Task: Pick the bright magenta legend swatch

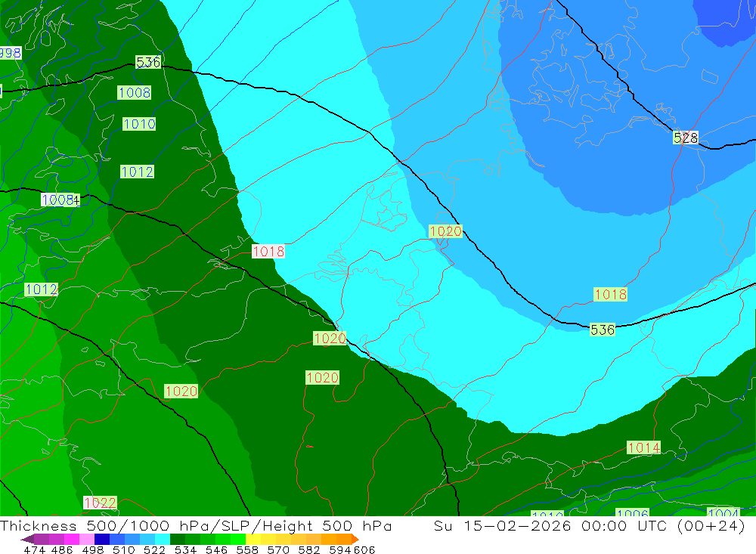Action: coord(72,539)
